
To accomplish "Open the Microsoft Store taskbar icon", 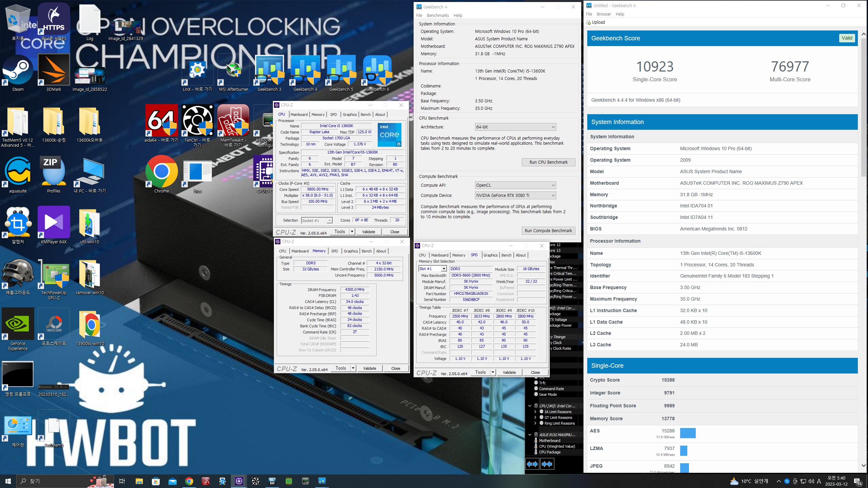I will pos(156,481).
